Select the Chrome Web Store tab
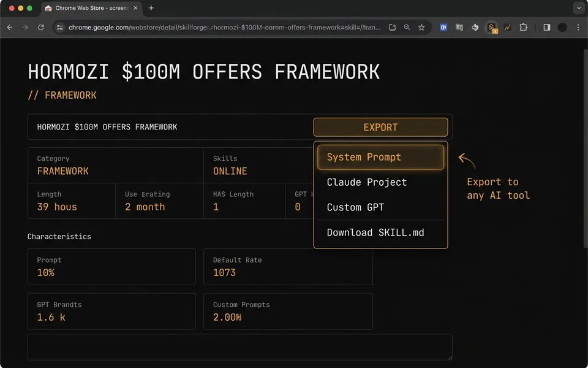 tap(91, 8)
